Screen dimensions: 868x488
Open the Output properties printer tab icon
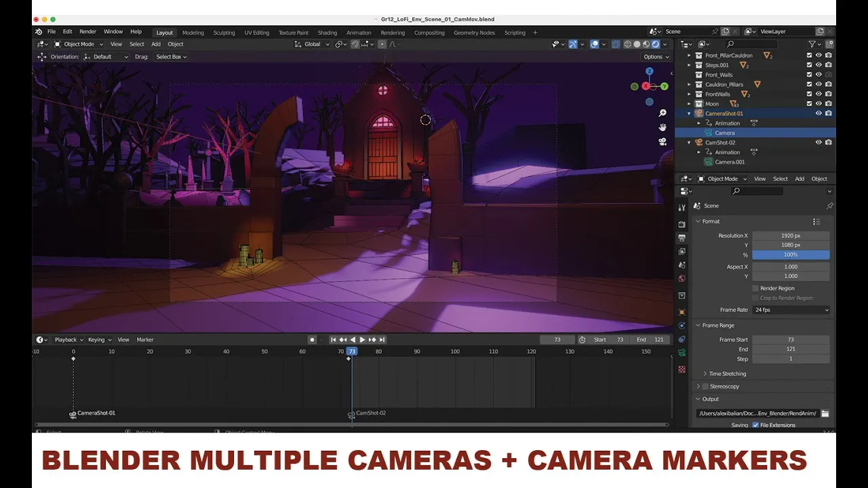682,238
